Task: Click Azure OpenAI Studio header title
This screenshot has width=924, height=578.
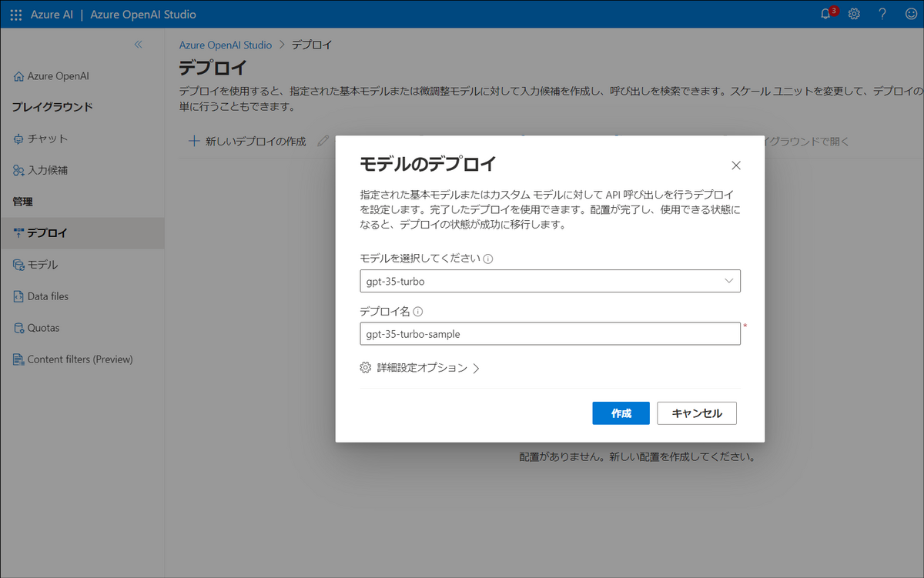Action: tap(143, 15)
